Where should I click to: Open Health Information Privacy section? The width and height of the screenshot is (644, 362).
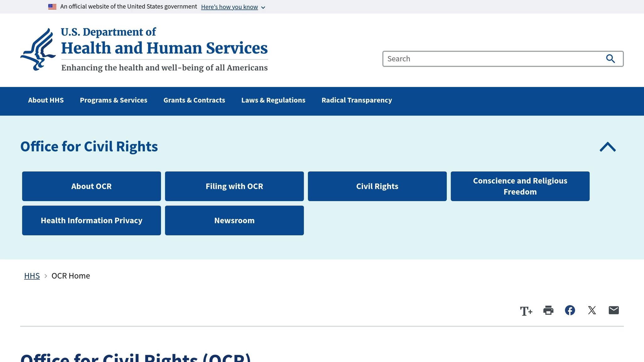pos(92,221)
